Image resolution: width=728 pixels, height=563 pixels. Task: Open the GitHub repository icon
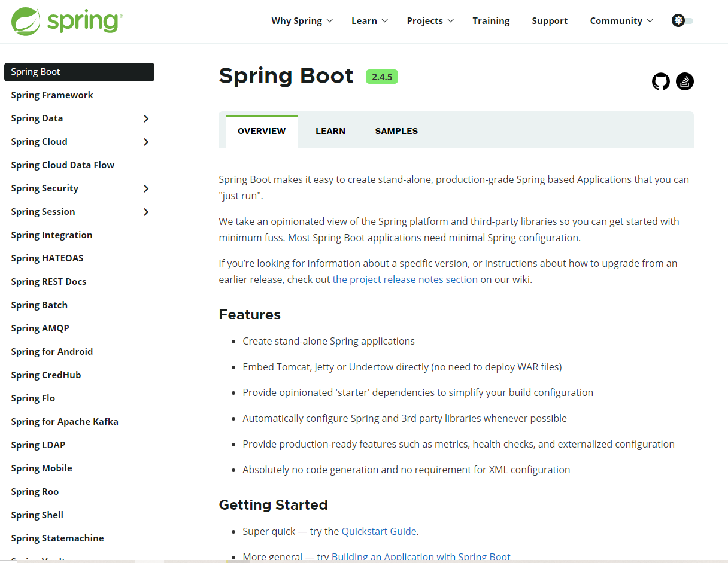661,81
